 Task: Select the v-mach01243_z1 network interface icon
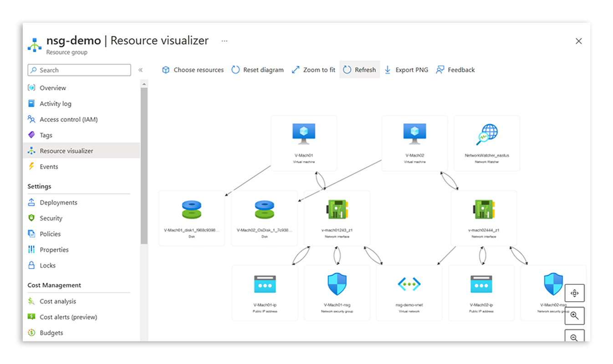[x=337, y=210]
